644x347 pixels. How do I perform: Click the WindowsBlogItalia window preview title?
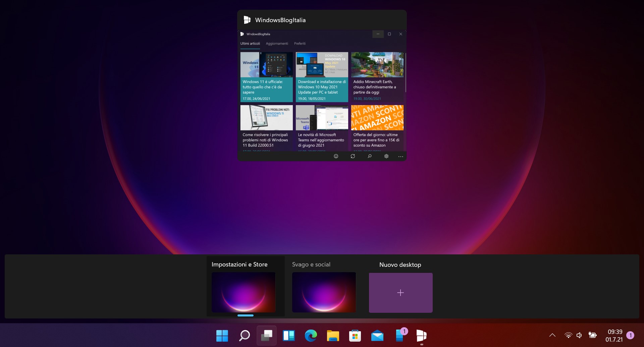(x=280, y=20)
